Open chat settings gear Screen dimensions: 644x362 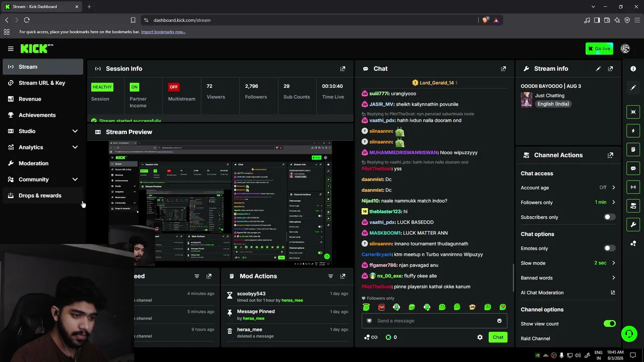point(480,337)
